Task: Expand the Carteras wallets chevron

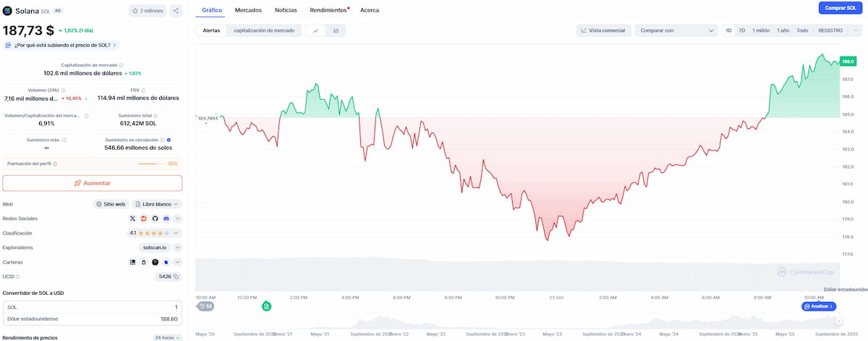Action: pos(177,262)
